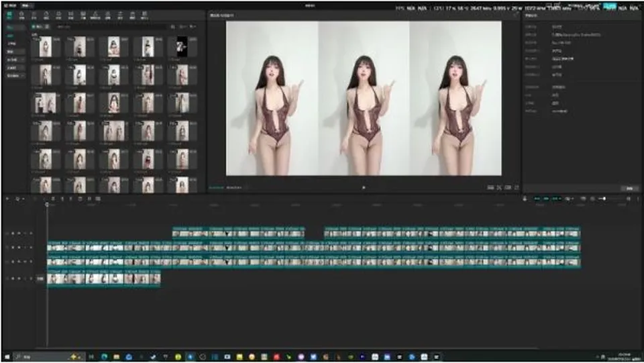Click the media search input field
This screenshot has width=644, height=363.
[x=110, y=27]
